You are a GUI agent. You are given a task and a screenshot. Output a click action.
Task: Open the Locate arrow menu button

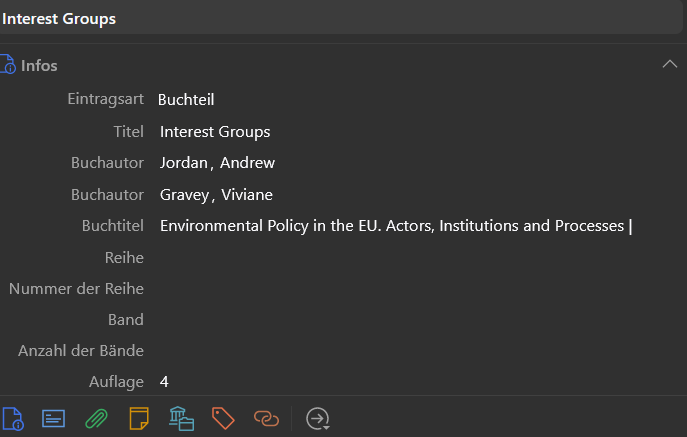[x=318, y=418]
